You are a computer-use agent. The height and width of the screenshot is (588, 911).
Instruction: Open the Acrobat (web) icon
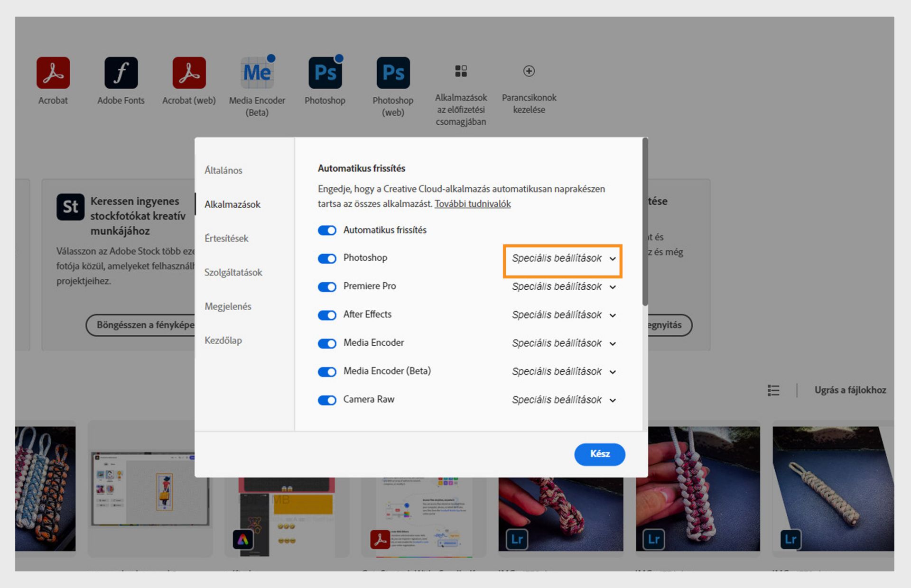189,73
